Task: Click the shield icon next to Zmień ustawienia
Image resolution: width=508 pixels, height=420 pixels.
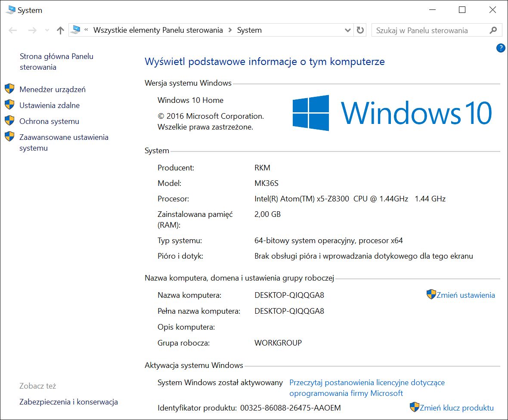Action: 431,294
